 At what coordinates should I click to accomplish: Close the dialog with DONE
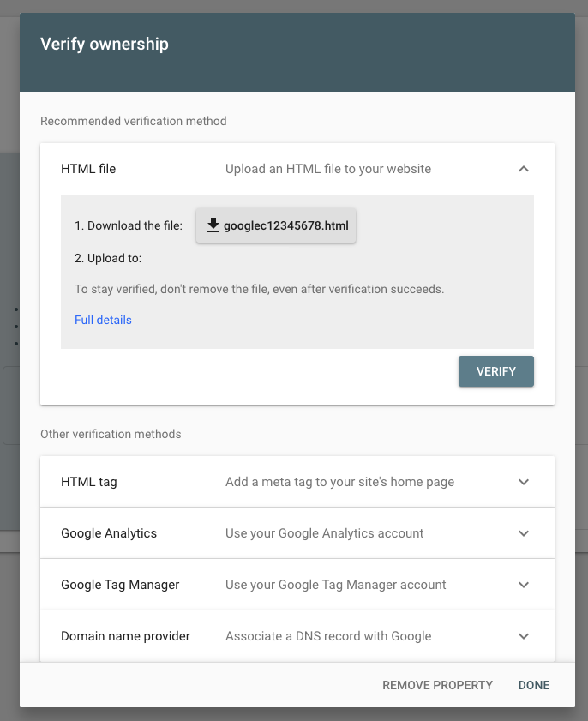tap(534, 685)
